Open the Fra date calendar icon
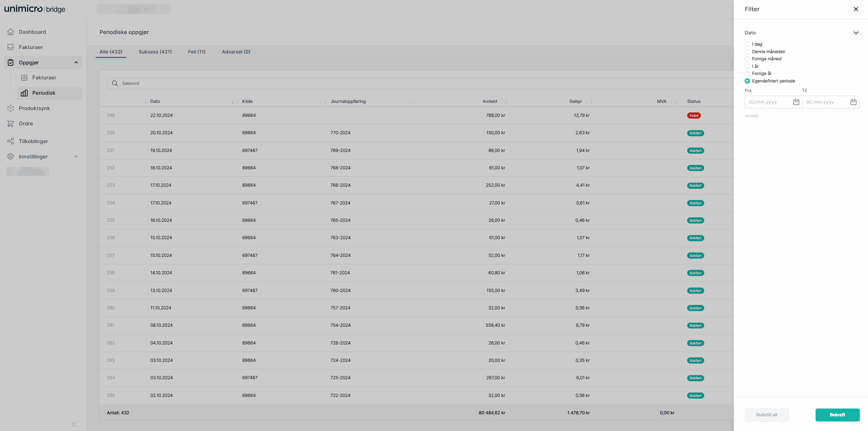 coord(796,102)
